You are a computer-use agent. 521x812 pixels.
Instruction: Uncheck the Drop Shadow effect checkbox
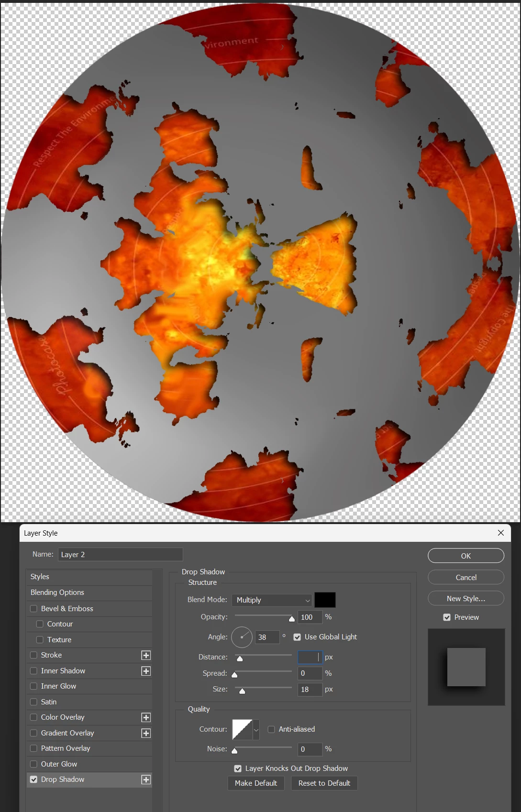33,779
